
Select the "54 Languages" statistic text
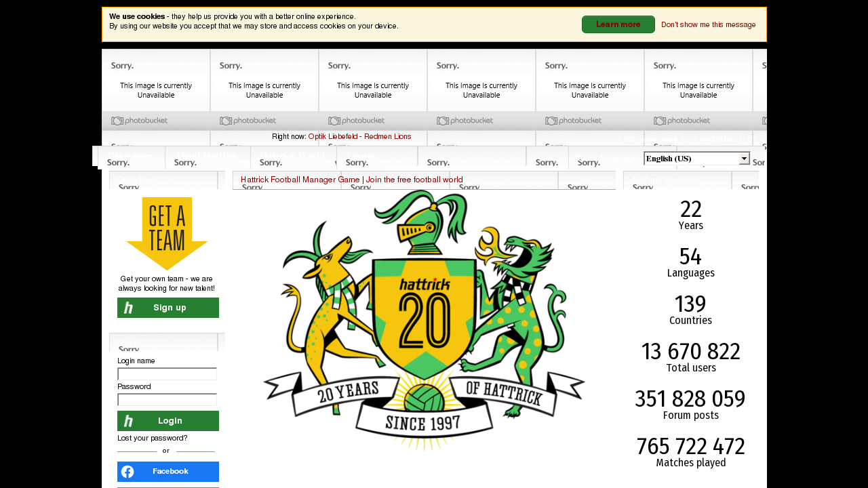(x=690, y=262)
